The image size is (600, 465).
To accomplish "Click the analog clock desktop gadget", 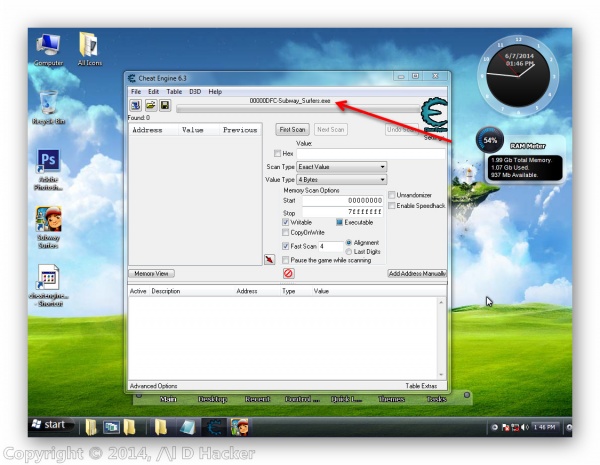I will click(x=518, y=76).
